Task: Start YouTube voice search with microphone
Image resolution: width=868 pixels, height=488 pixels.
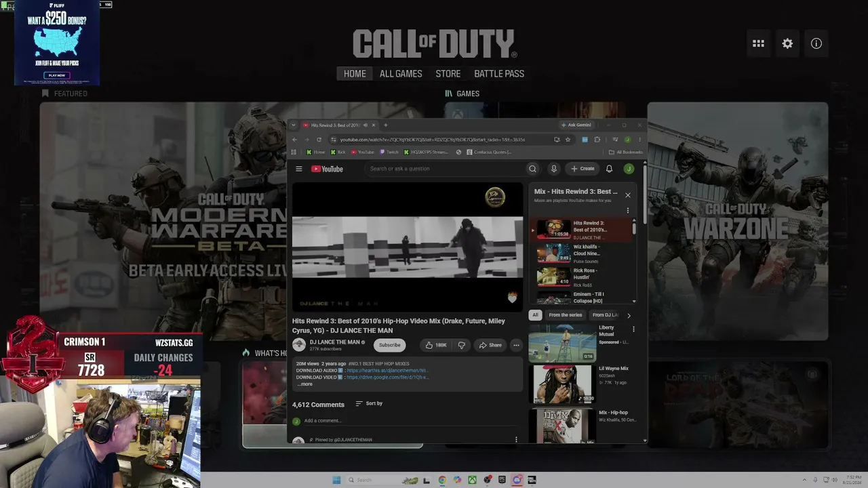Action: click(553, 169)
